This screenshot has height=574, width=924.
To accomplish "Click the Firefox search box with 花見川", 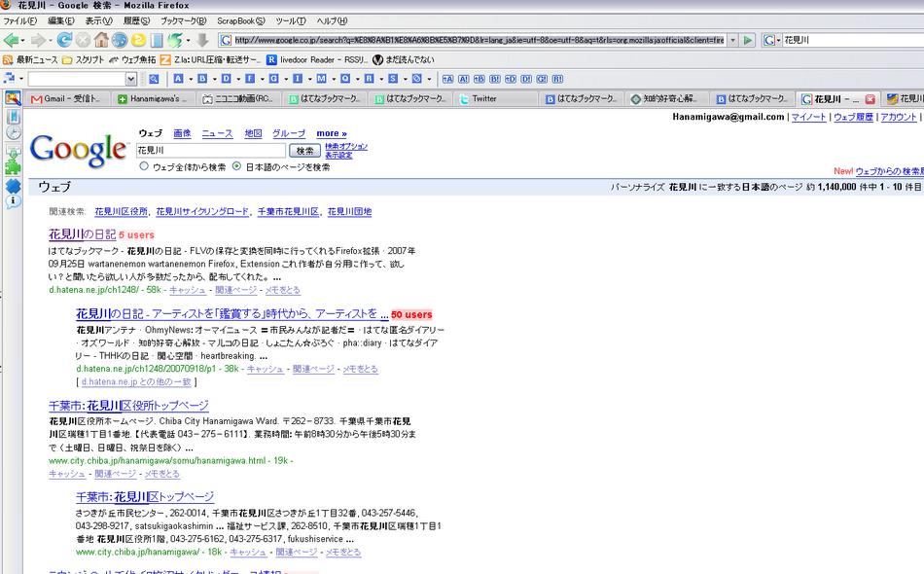I will [853, 40].
